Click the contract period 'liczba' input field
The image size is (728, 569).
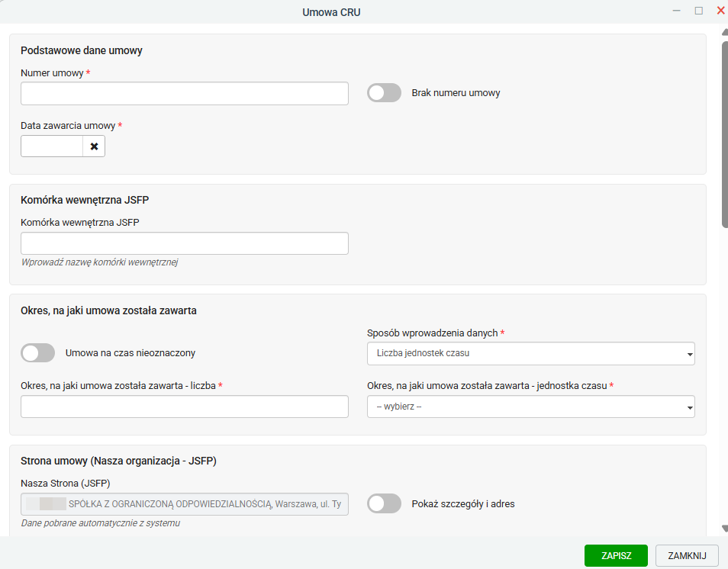[185, 407]
